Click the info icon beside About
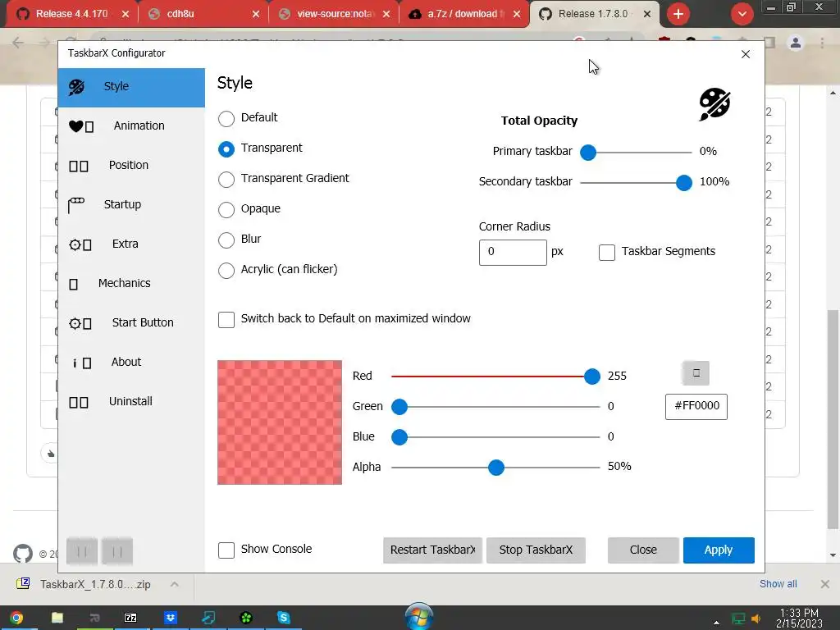The height and width of the screenshot is (630, 840). coord(75,363)
